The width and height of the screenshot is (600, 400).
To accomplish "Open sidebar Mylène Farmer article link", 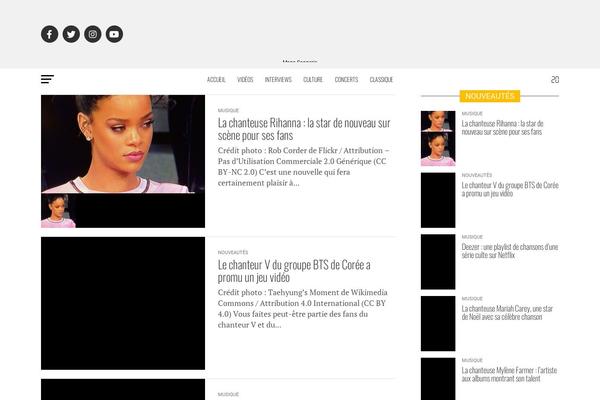I will [509, 374].
